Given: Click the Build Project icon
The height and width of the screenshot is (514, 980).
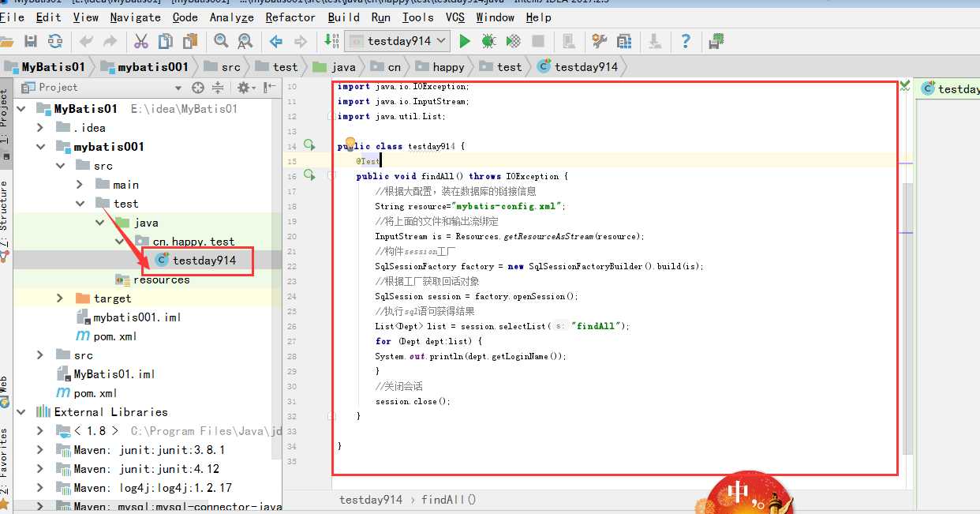Looking at the screenshot, I should pos(332,41).
